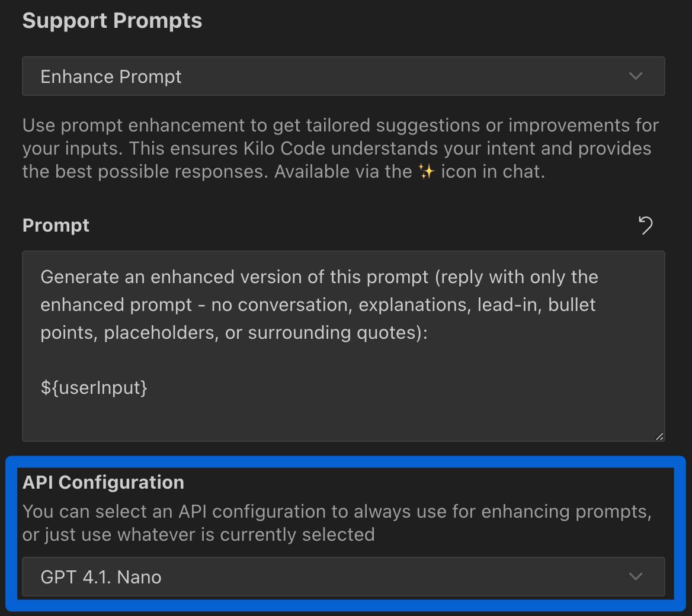Click the Support Prompts section heading
The height and width of the screenshot is (616, 692).
click(112, 20)
